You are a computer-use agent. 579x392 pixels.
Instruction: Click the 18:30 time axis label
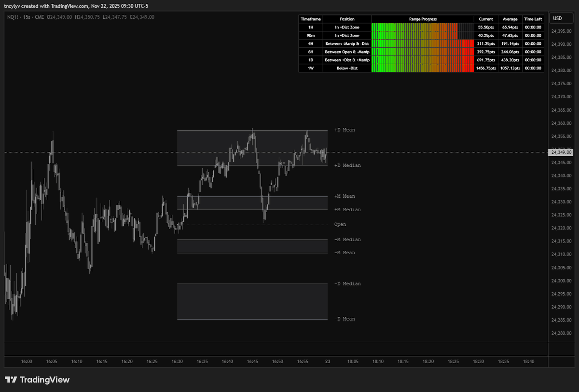(x=479, y=361)
